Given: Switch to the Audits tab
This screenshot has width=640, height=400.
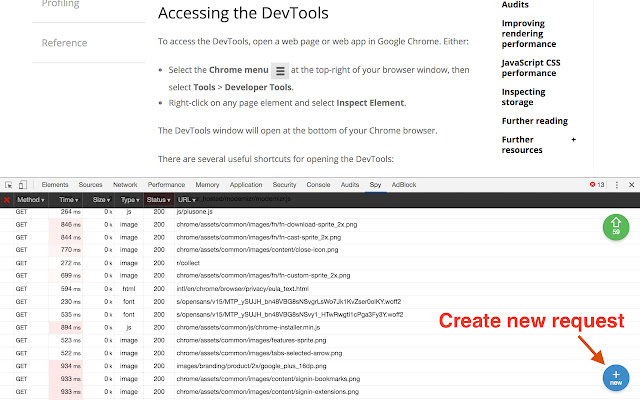Looking at the screenshot, I should coord(350,184).
